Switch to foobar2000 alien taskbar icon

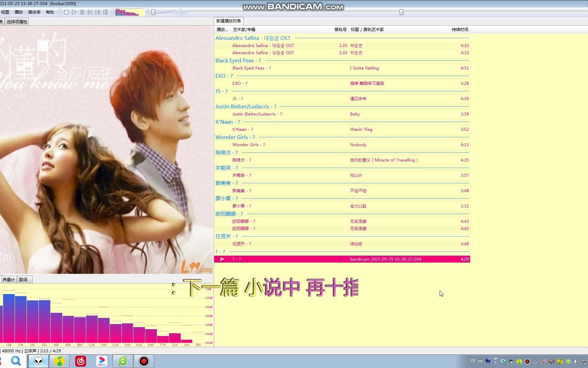coord(38,361)
